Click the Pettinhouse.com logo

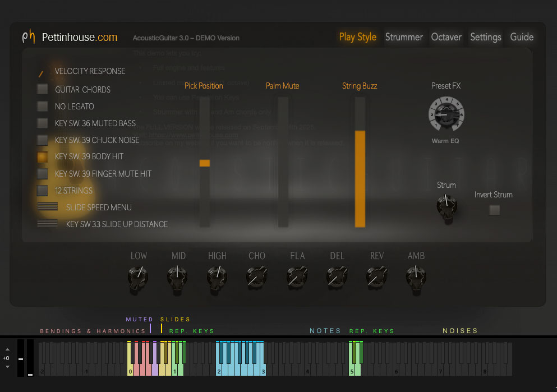click(x=70, y=37)
